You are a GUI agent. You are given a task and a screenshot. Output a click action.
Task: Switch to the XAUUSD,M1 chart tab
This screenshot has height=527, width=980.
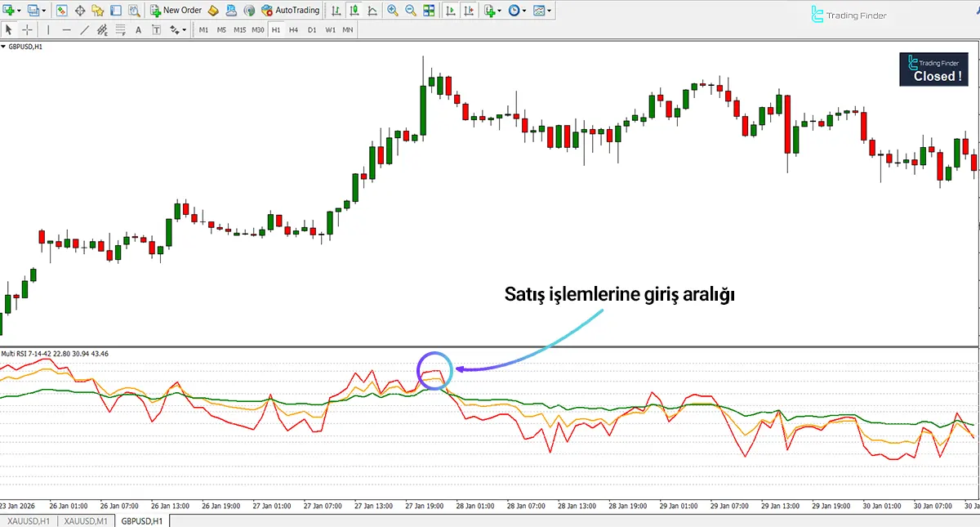pos(85,520)
